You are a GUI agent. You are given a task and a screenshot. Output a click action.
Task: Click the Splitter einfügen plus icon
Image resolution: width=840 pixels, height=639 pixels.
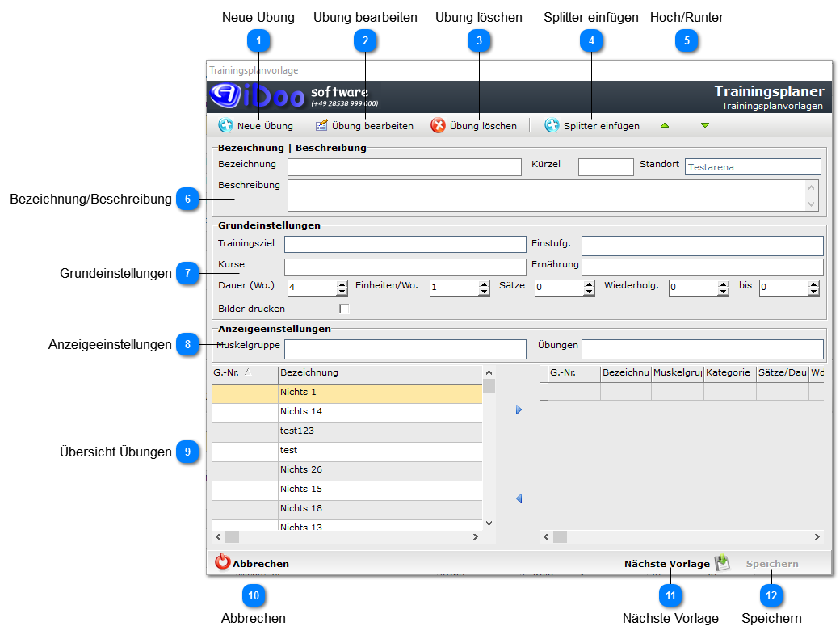(x=552, y=125)
